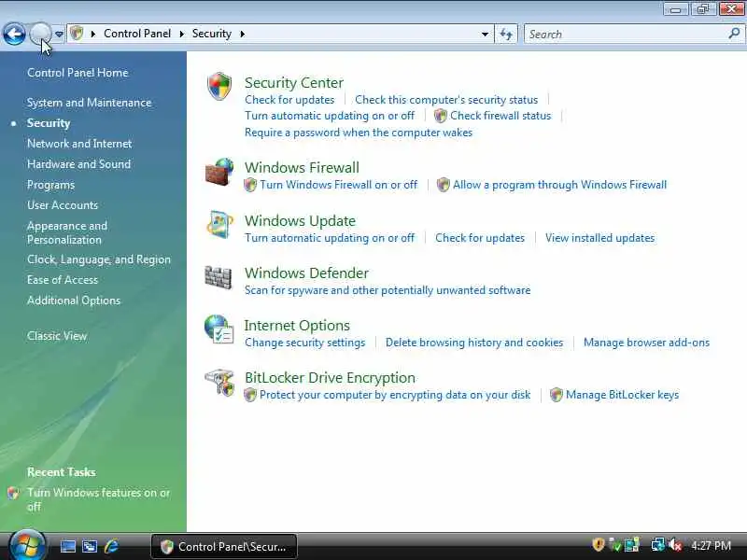Viewport: 747px width, 560px height.
Task: Open Windows Firewall heading
Action: 302,168
